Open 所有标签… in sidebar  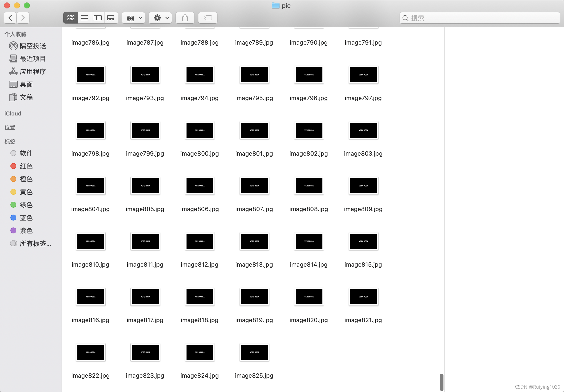click(31, 243)
